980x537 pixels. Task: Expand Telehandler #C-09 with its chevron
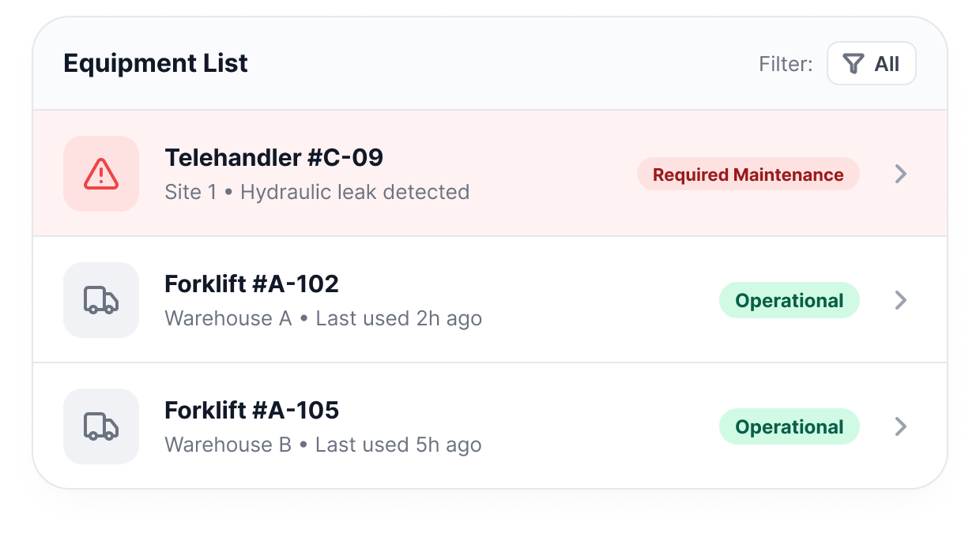[x=900, y=174]
